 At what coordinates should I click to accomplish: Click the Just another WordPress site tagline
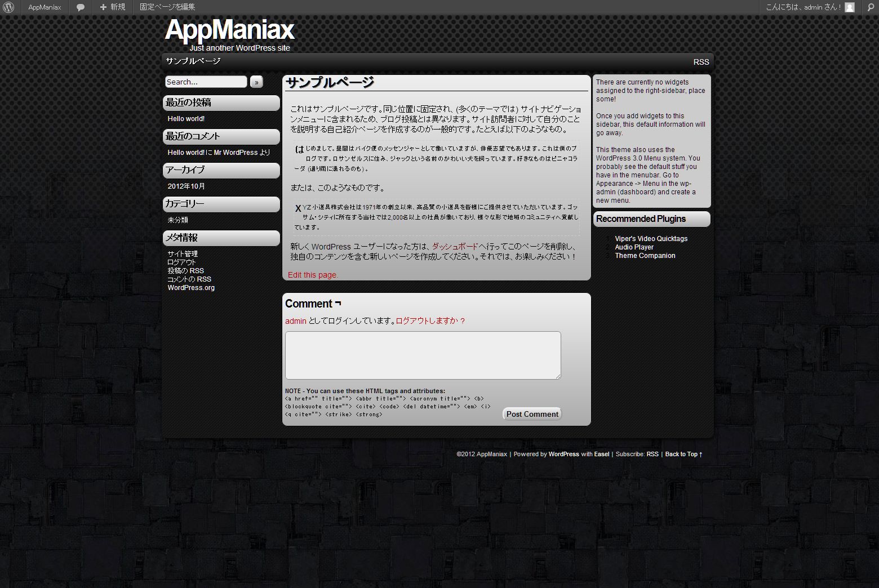(x=240, y=48)
